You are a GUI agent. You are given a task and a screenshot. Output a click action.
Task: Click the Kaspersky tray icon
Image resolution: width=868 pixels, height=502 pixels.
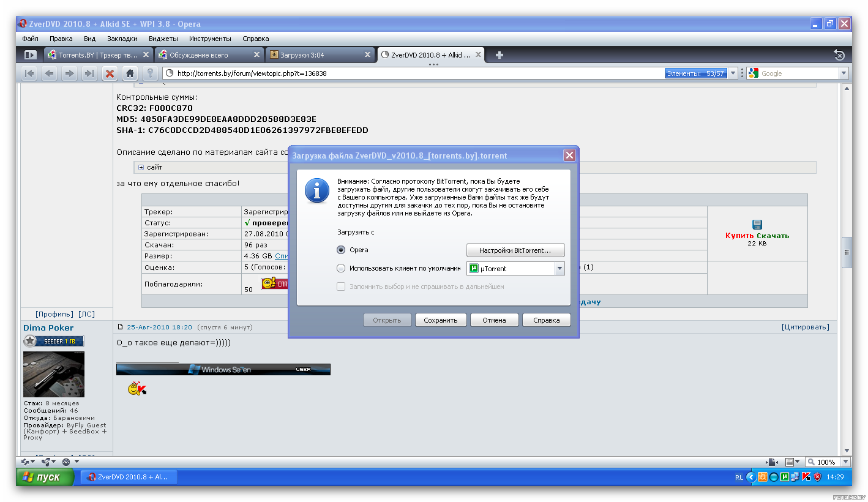pyautogui.click(x=807, y=477)
